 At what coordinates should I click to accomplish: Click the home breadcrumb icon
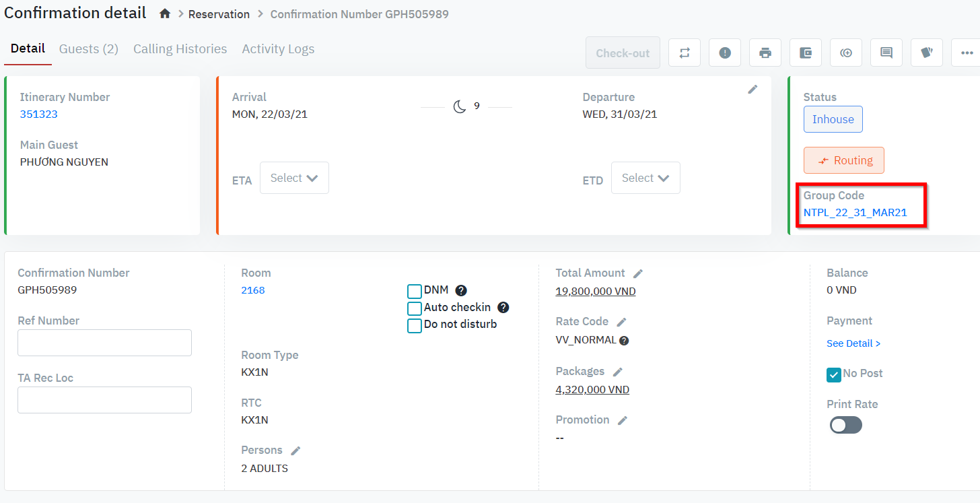(x=165, y=13)
